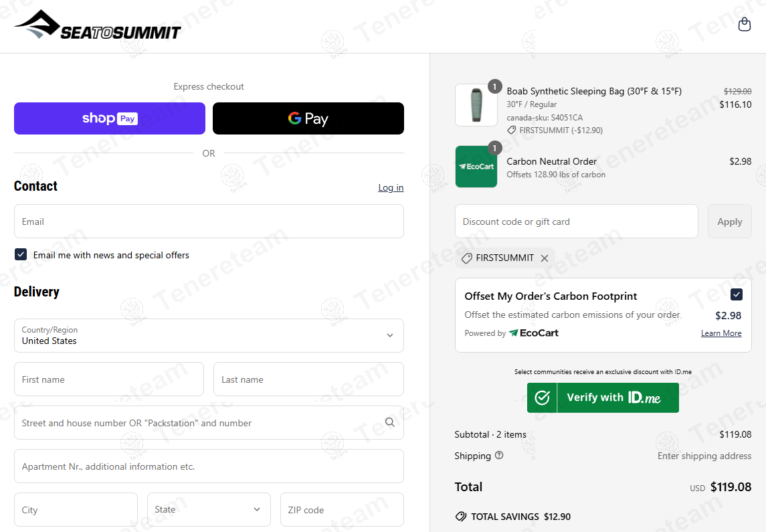Pay with Shop Pay express checkout

click(110, 118)
